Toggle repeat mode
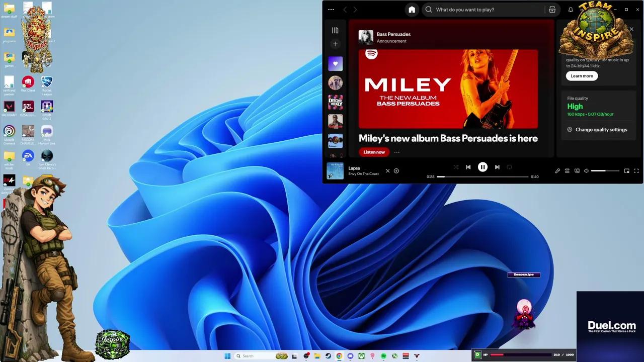 coord(509,167)
